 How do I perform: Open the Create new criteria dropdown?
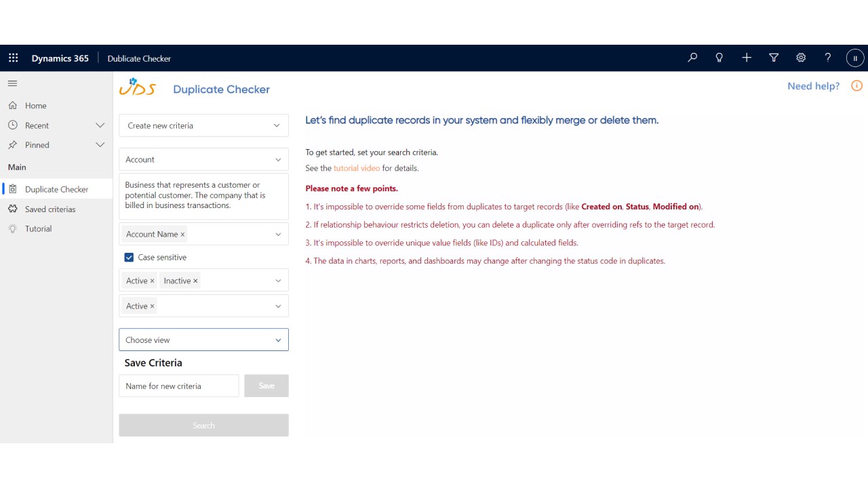203,125
